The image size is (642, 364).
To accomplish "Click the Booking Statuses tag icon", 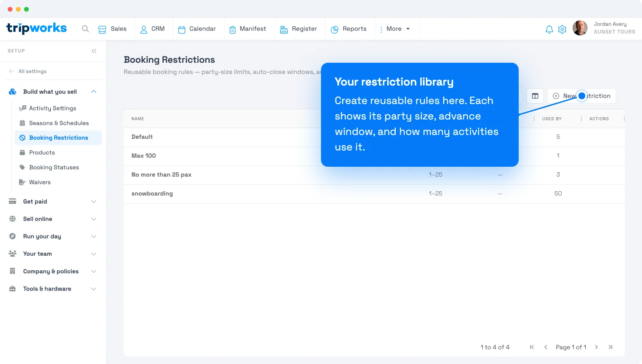I will click(x=22, y=167).
